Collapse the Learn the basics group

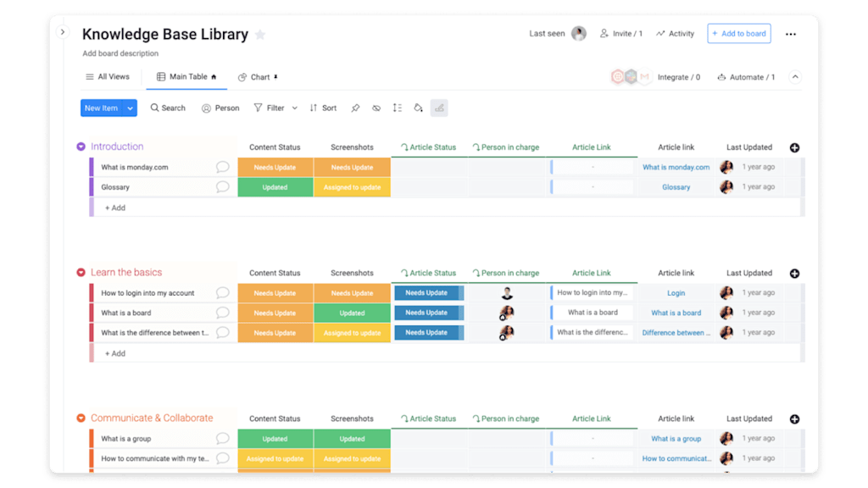pos(81,272)
